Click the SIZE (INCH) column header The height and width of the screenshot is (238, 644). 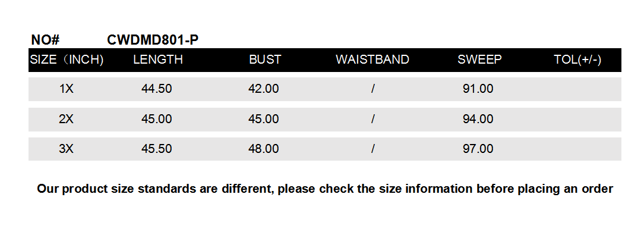(67, 59)
